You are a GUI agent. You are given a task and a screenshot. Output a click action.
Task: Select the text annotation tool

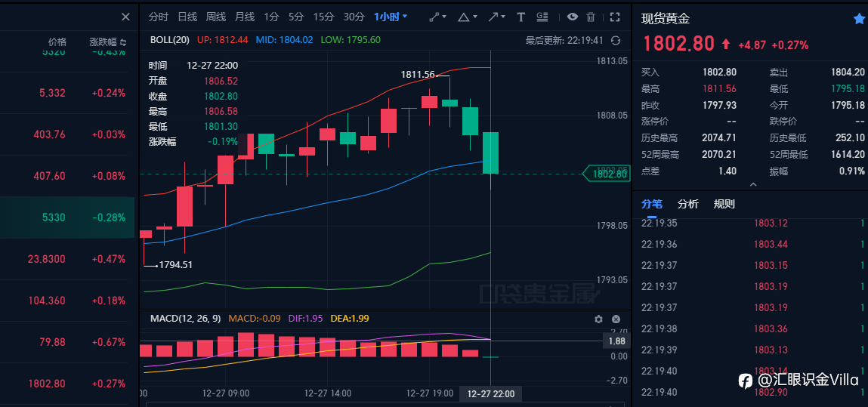point(521,17)
